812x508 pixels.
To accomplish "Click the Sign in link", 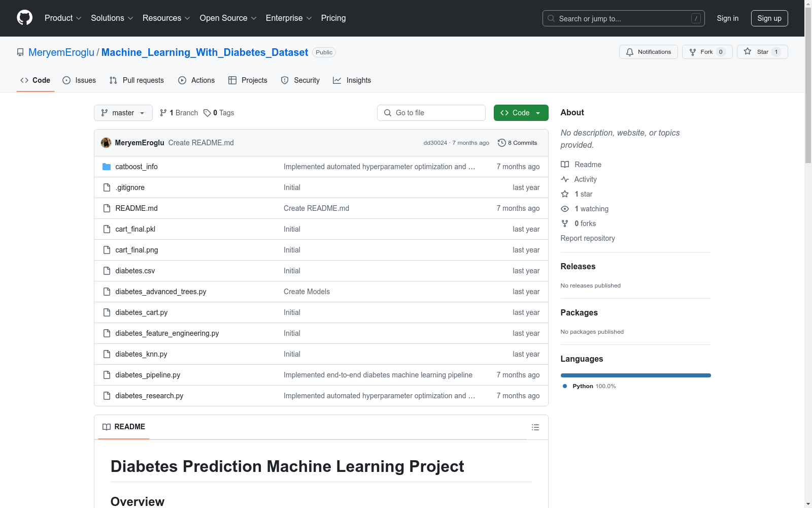I will point(728,18).
